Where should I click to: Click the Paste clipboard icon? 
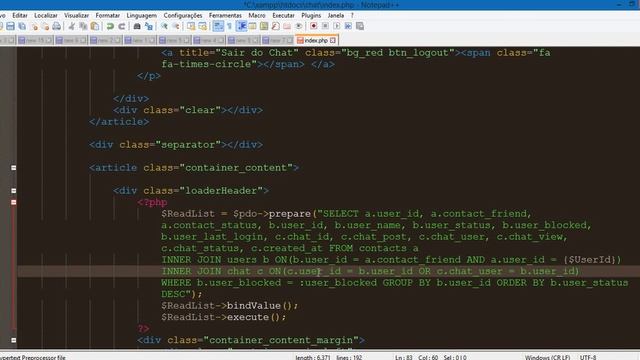pyautogui.click(x=95, y=26)
